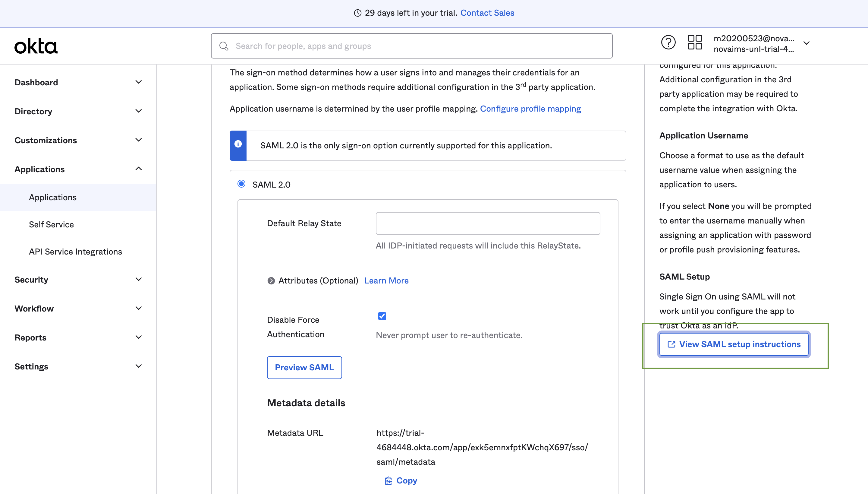This screenshot has height=494, width=868.
Task: Expand the Settings menu chevron
Action: [139, 366]
